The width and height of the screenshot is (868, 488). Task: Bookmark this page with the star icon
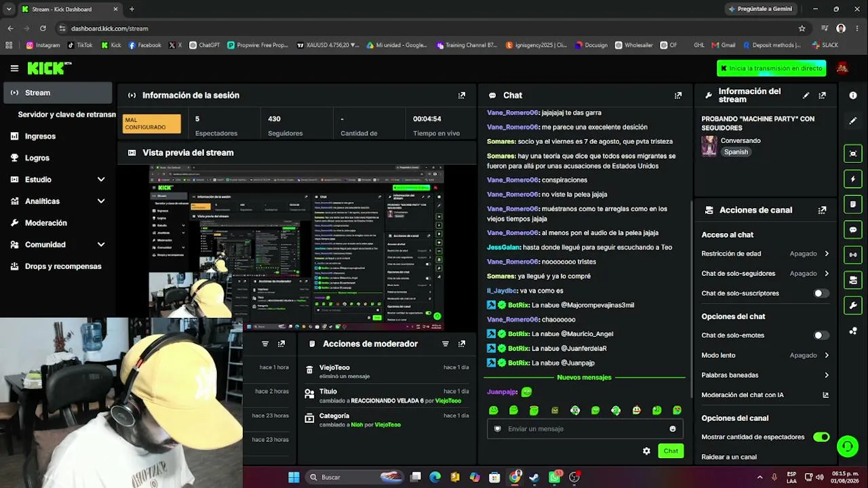pyautogui.click(x=802, y=28)
